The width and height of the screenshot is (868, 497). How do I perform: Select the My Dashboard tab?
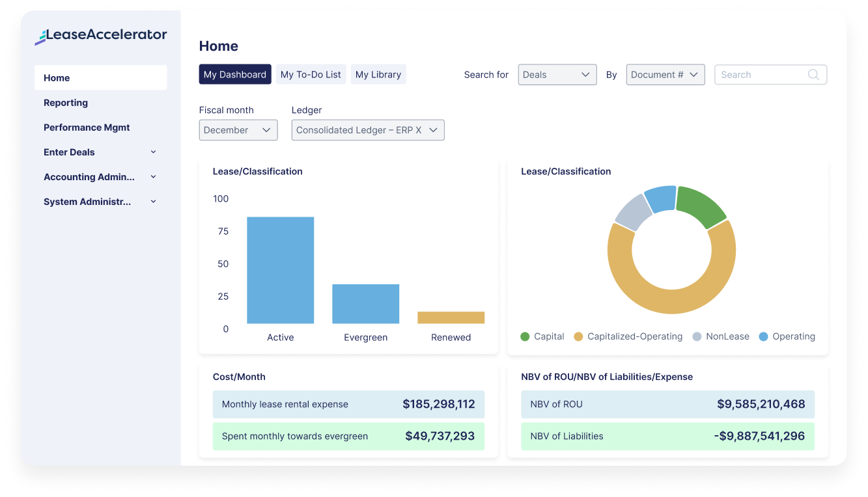tap(235, 74)
